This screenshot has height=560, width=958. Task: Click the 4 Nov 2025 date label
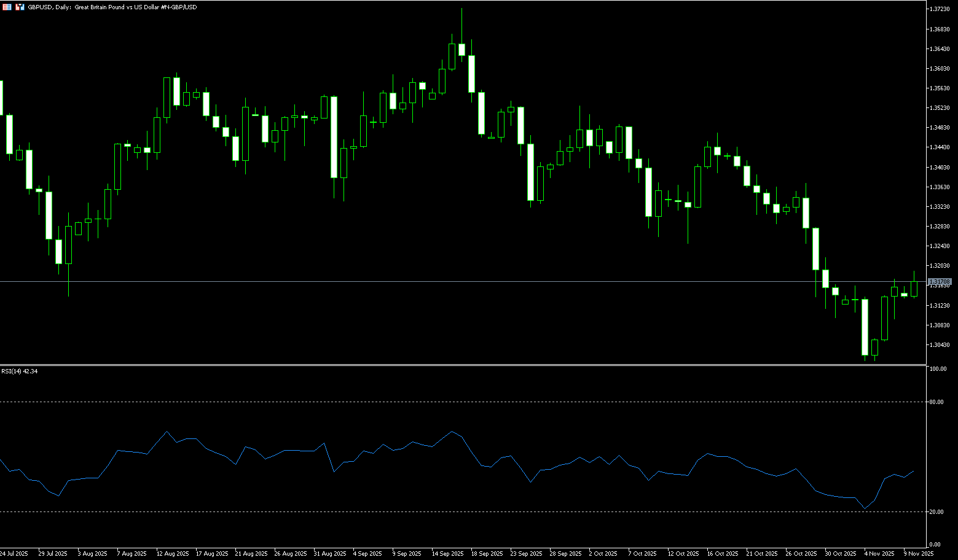coord(879,554)
